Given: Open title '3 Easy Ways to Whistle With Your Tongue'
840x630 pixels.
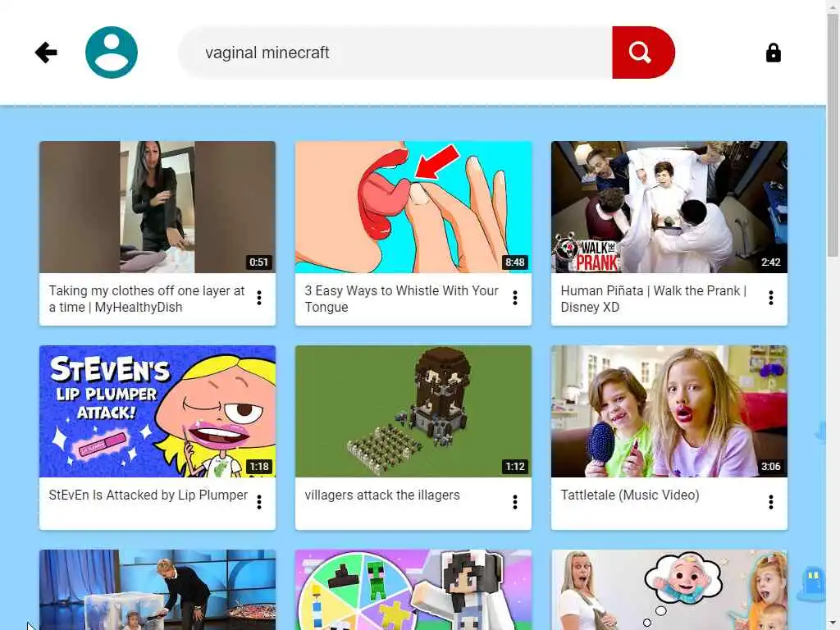Looking at the screenshot, I should pyautogui.click(x=401, y=299).
